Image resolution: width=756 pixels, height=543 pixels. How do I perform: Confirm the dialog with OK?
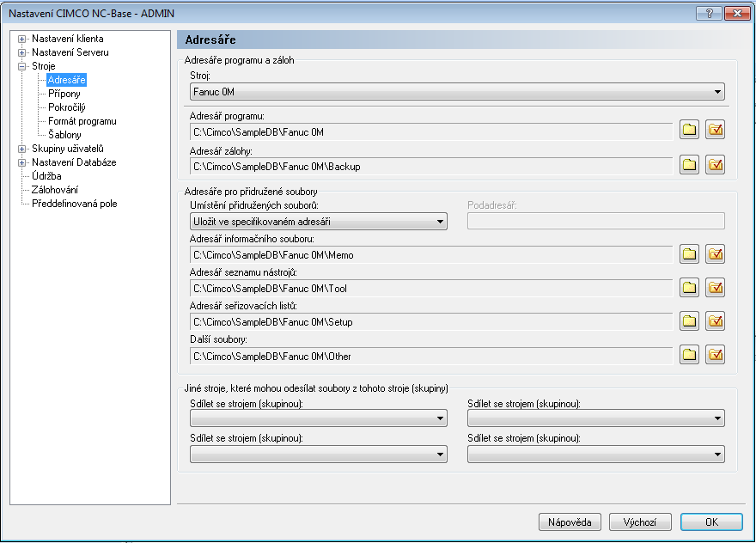(711, 522)
